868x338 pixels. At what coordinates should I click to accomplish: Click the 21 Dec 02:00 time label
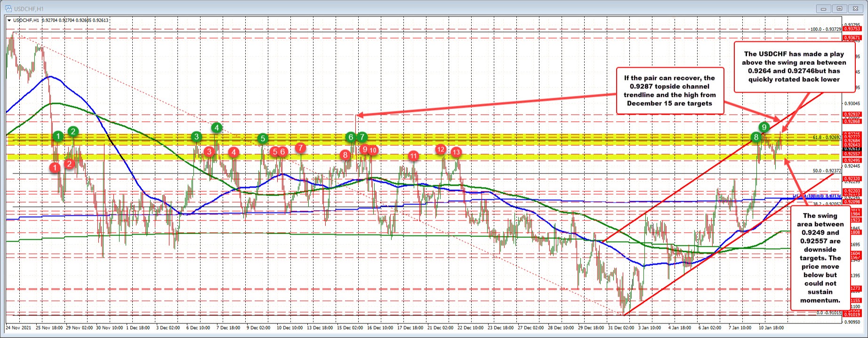[441, 328]
